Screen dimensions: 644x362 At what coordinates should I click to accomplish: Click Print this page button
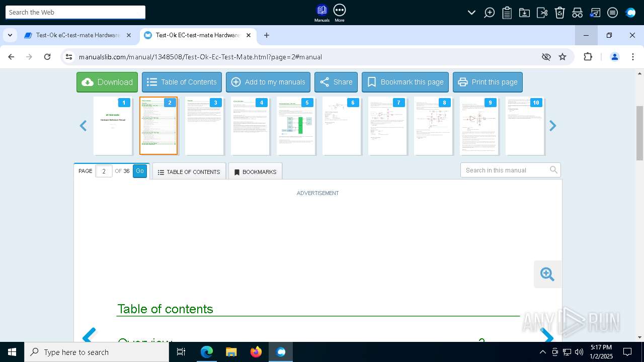[x=488, y=82]
